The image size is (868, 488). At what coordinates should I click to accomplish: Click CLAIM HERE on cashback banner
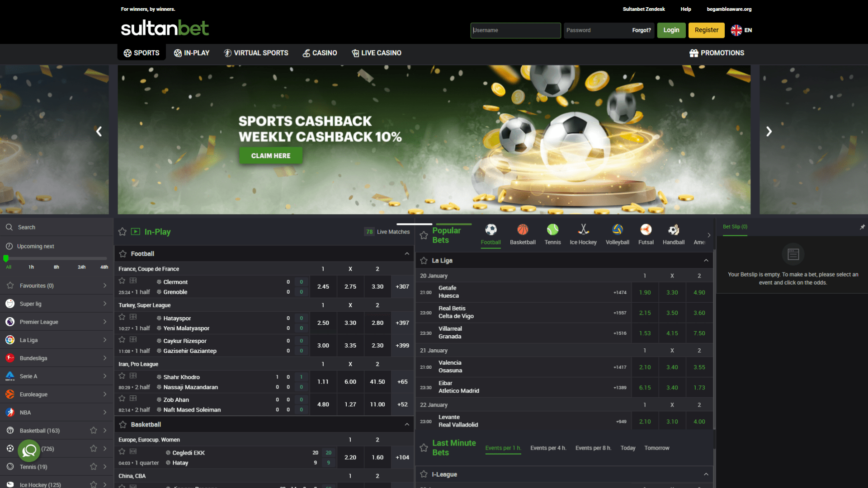point(271,155)
